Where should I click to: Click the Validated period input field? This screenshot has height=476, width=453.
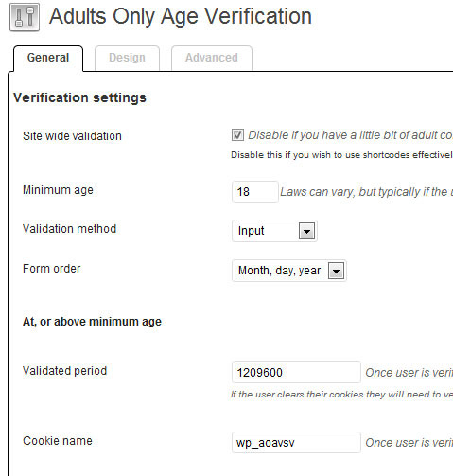(296, 373)
